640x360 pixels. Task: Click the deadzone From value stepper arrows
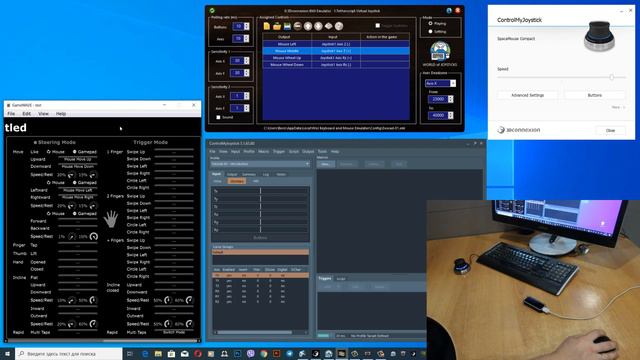[451, 99]
